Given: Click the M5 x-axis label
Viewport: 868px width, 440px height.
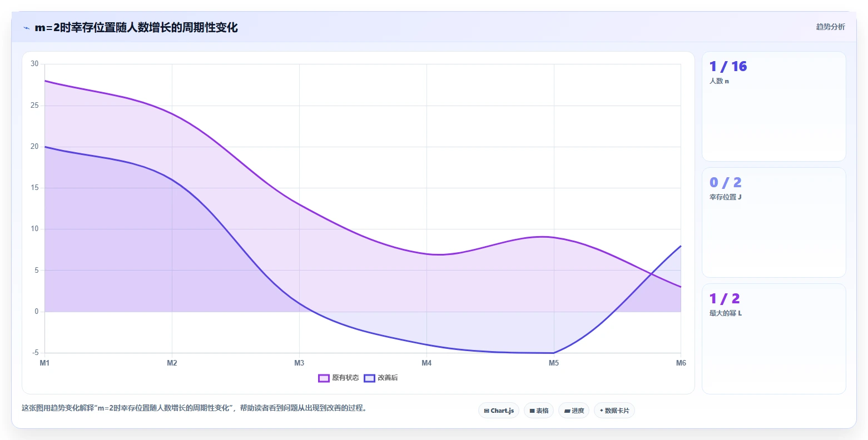Looking at the screenshot, I should click(554, 363).
